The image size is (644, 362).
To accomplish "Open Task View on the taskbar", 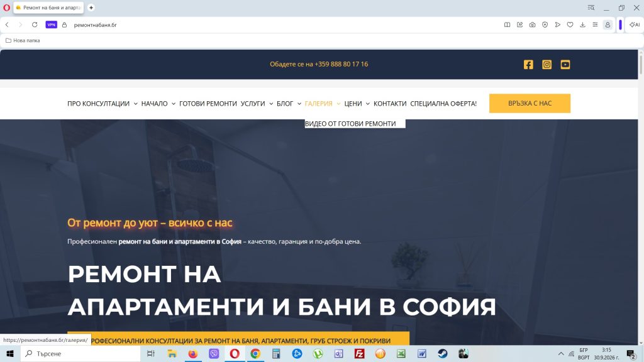I will [x=151, y=353].
